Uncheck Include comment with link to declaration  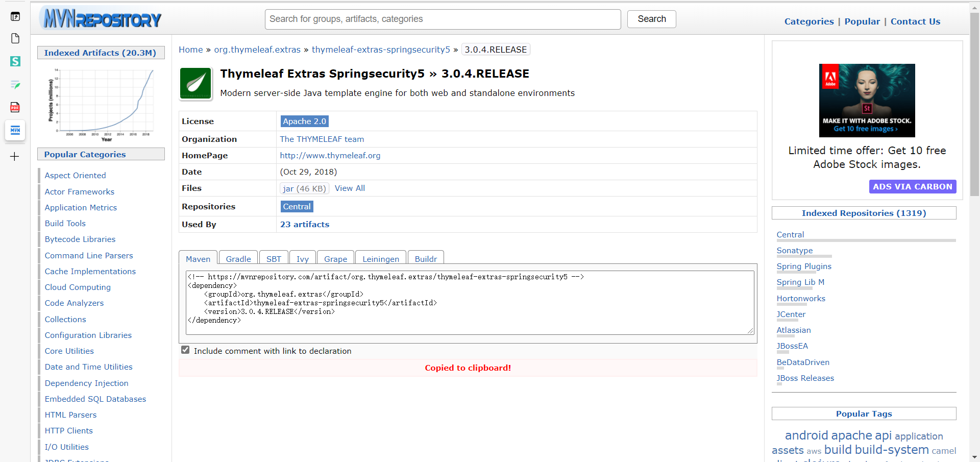click(185, 350)
